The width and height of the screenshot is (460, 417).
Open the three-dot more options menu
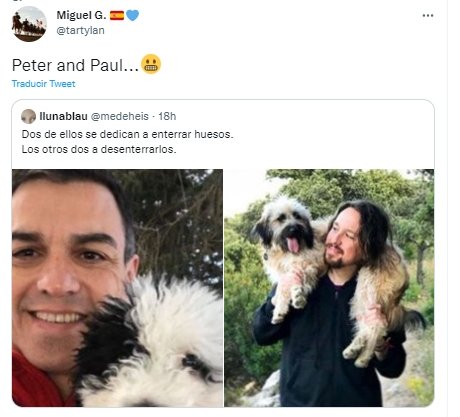point(428,16)
